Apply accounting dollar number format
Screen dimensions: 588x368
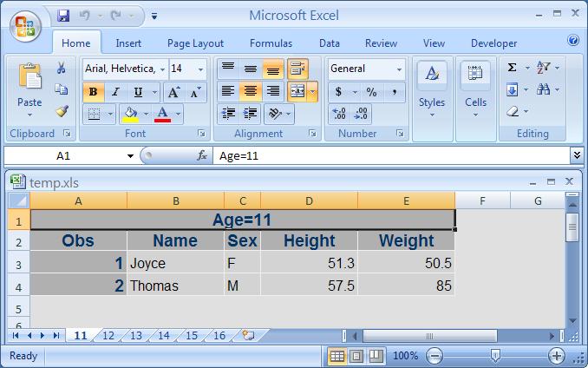pos(338,92)
